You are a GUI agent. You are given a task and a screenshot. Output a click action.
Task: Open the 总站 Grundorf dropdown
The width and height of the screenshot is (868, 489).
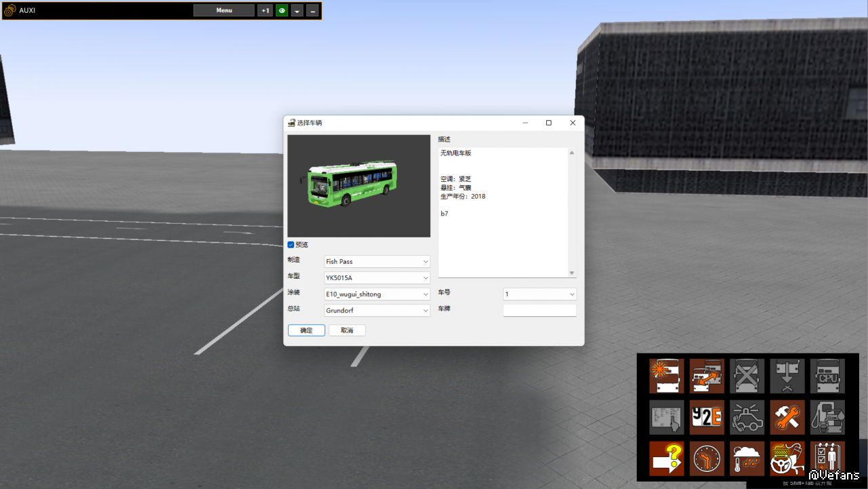tap(377, 311)
